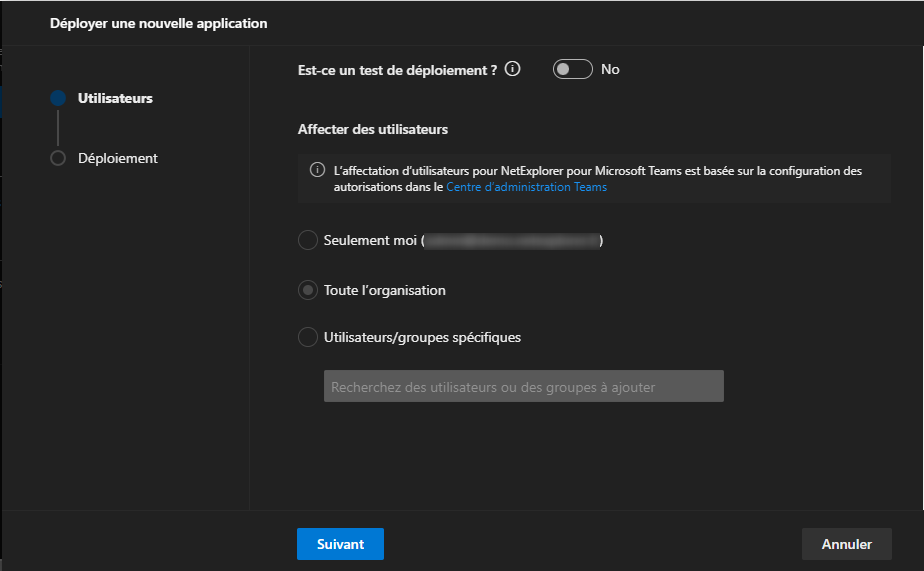Click the 'Affecter des utilisateurs' heading
Screen dimensions: 924x571
[372, 129]
